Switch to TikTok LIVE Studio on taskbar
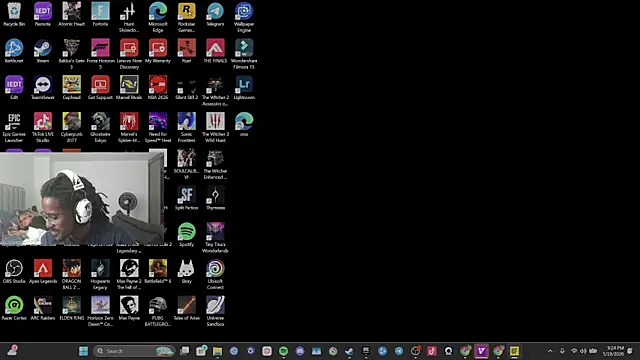Image resolution: width=640 pixels, height=360 pixels. [x=432, y=351]
